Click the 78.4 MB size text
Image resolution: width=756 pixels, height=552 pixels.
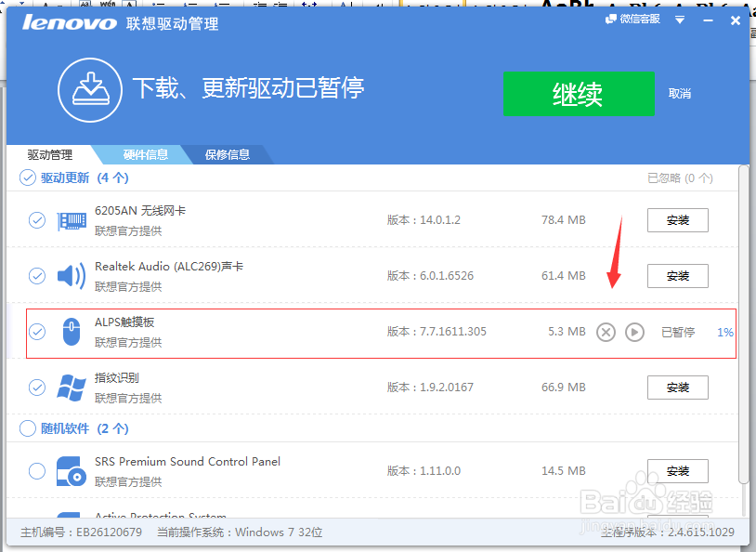[563, 220]
